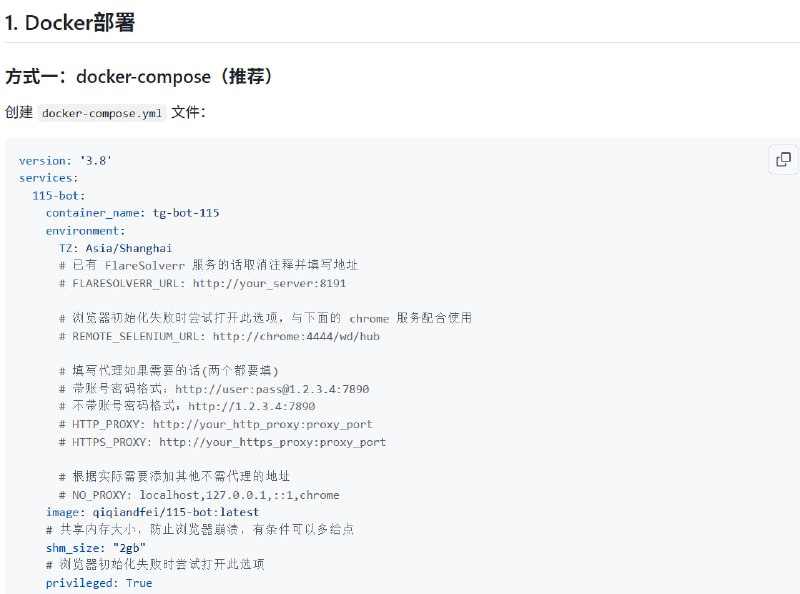Click the privileged: True line

(x=99, y=583)
